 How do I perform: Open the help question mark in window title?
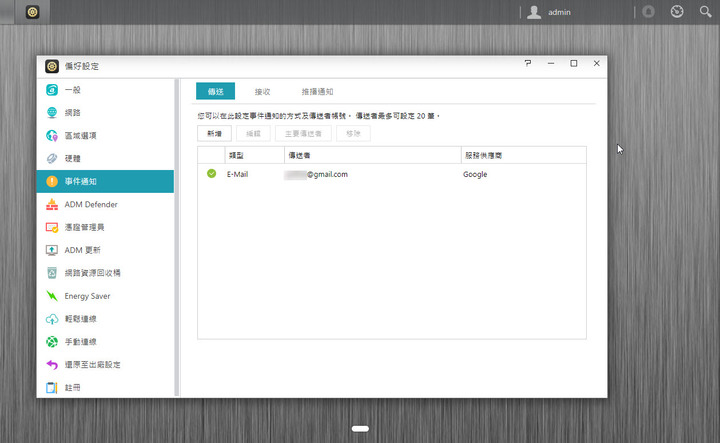tap(528, 63)
